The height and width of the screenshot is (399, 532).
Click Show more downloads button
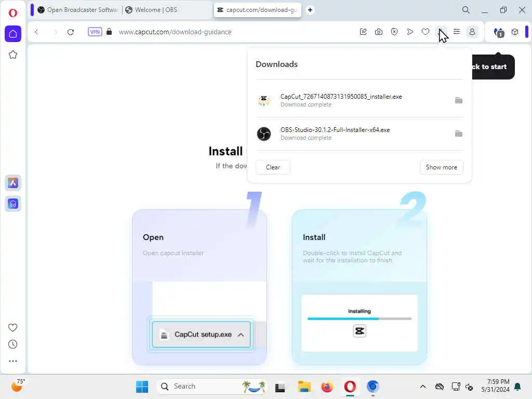point(442,167)
